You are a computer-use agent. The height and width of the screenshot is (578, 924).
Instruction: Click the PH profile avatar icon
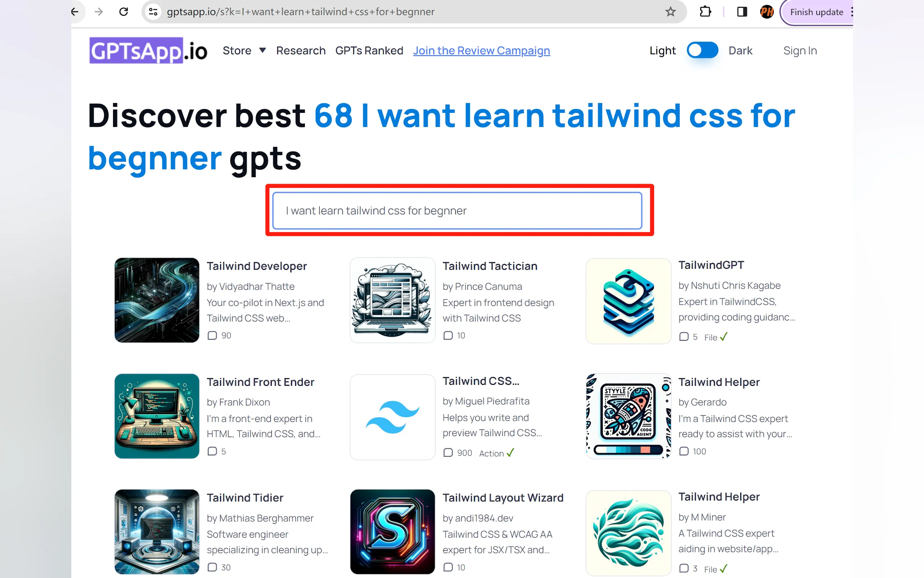click(x=766, y=12)
